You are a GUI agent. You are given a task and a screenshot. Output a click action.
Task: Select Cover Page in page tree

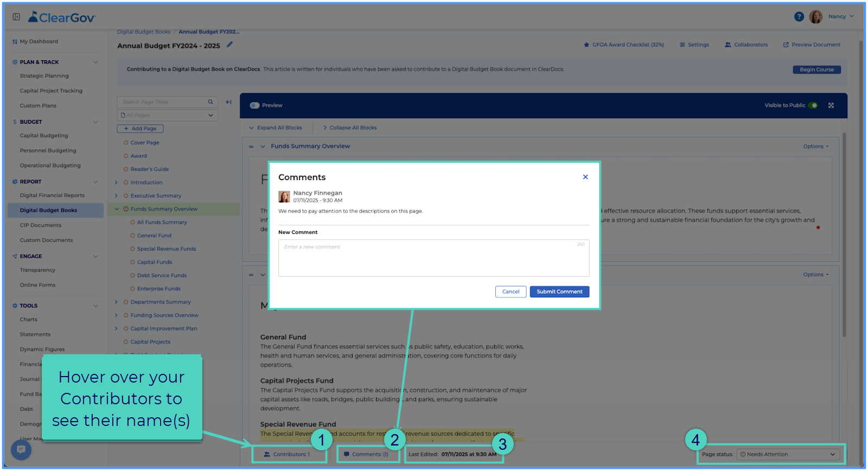click(x=144, y=143)
